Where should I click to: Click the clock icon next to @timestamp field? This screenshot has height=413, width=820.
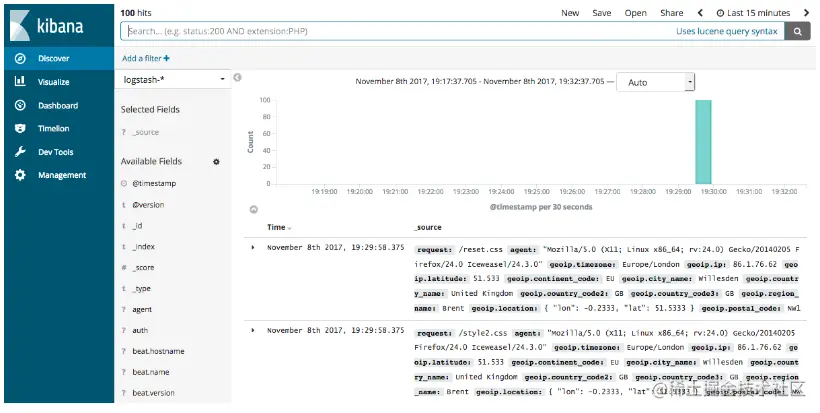click(124, 183)
